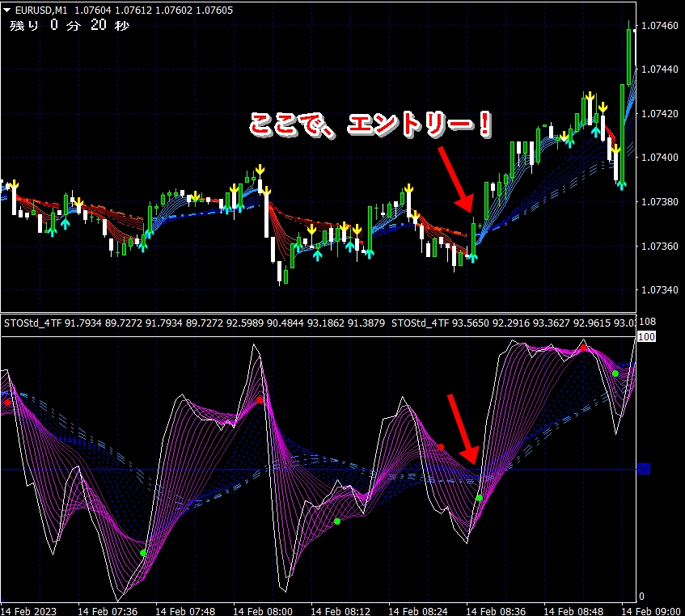Click the blue 50 level marker on scale
This screenshot has height=616, width=685.
tap(644, 470)
